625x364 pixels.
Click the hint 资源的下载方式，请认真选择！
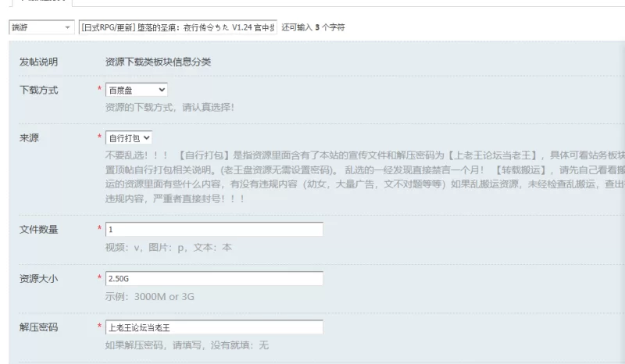click(x=170, y=107)
